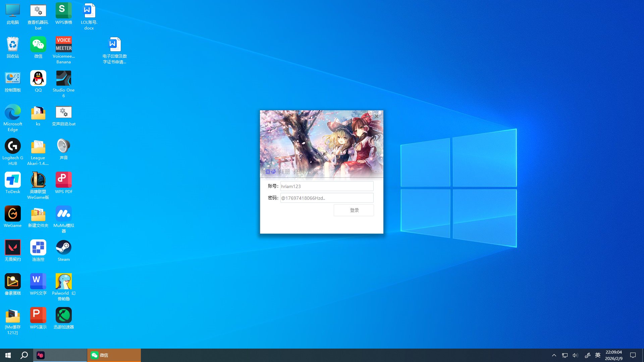
Task: Click the taskbar volume speaker icon
Action: point(575,355)
